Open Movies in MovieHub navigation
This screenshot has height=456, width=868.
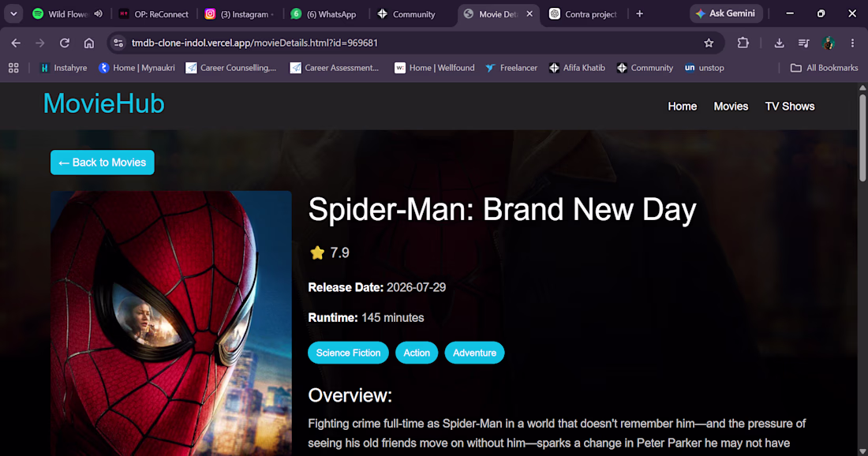[731, 107]
